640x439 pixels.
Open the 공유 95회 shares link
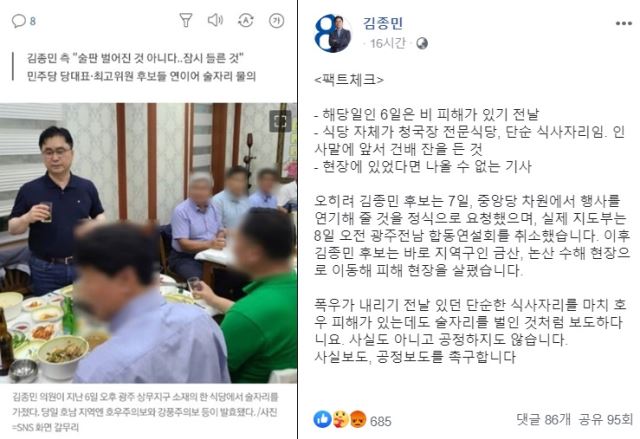(606, 419)
